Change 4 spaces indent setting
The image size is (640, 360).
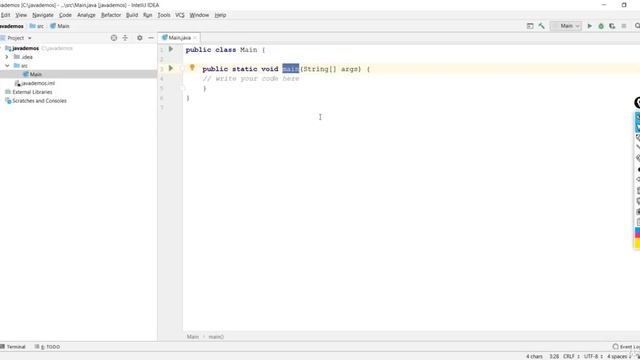[x=619, y=357]
